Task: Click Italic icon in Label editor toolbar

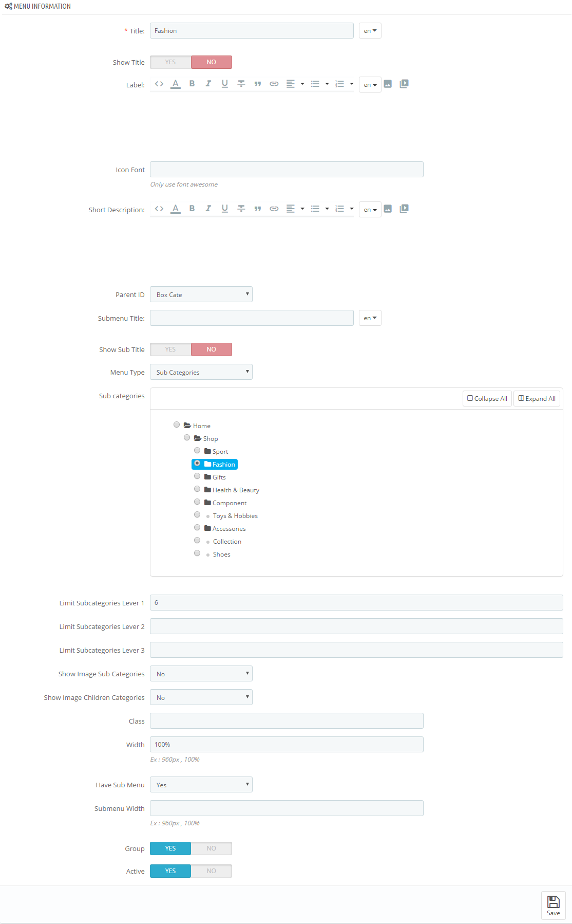Action: 208,84
